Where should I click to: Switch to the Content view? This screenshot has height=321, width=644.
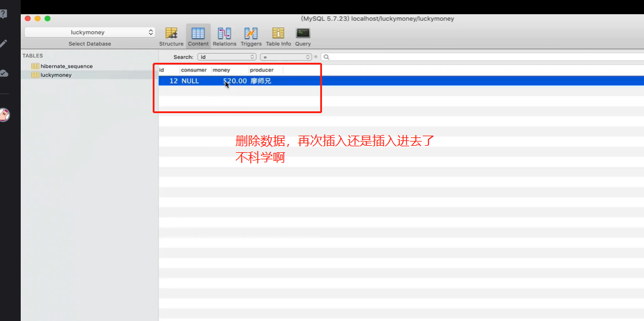(198, 37)
